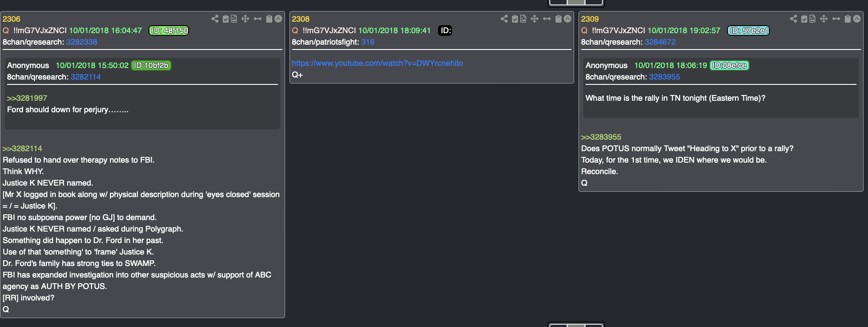The width and height of the screenshot is (868, 327).
Task: Click tripcode !!mG7VJxZNCI on post 2308
Action: (329, 30)
